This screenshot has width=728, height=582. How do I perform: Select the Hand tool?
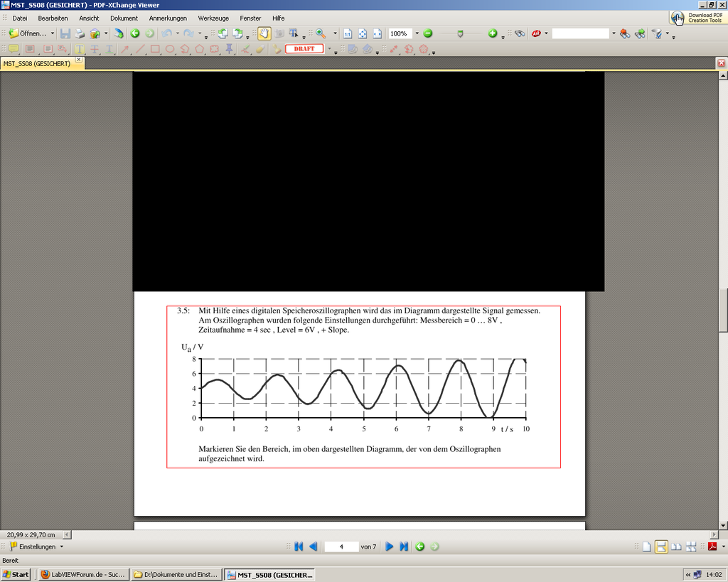click(x=264, y=33)
